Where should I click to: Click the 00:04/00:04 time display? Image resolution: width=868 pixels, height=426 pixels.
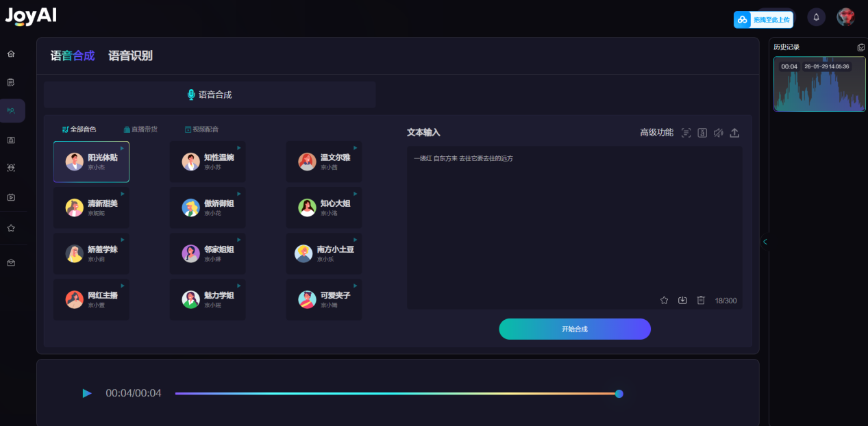coord(134,393)
